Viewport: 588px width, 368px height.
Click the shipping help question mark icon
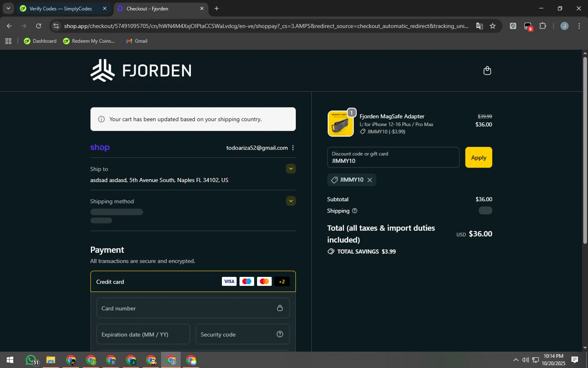[355, 211]
